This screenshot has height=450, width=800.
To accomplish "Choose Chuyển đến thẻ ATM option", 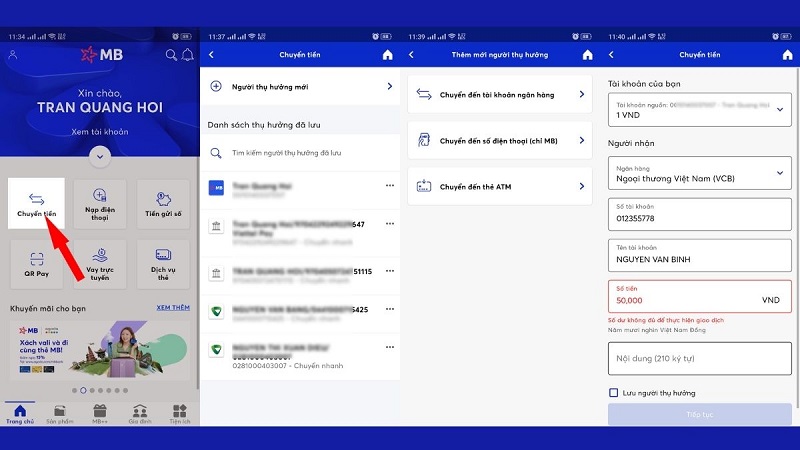I will tap(500, 186).
